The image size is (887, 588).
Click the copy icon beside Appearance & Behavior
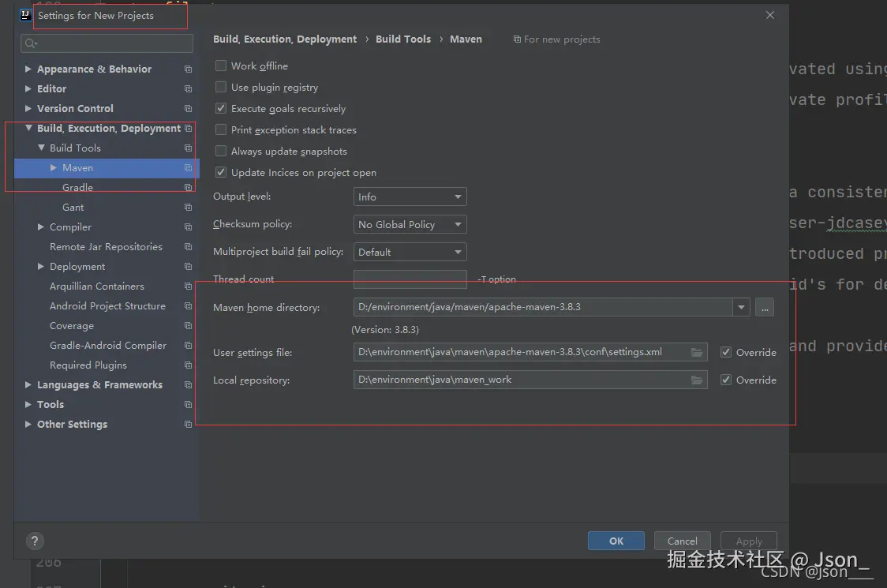coord(189,69)
